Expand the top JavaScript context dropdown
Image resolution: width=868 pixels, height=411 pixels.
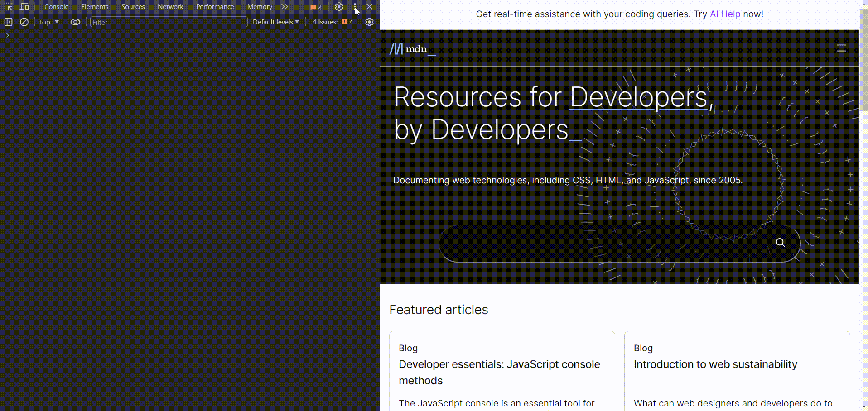tap(49, 22)
